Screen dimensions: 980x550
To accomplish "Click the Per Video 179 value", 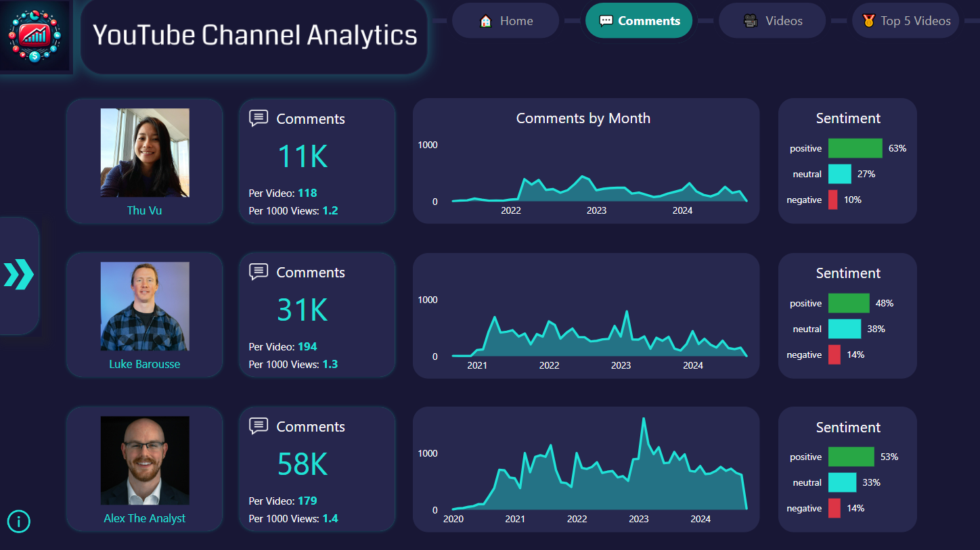I will click(x=307, y=501).
